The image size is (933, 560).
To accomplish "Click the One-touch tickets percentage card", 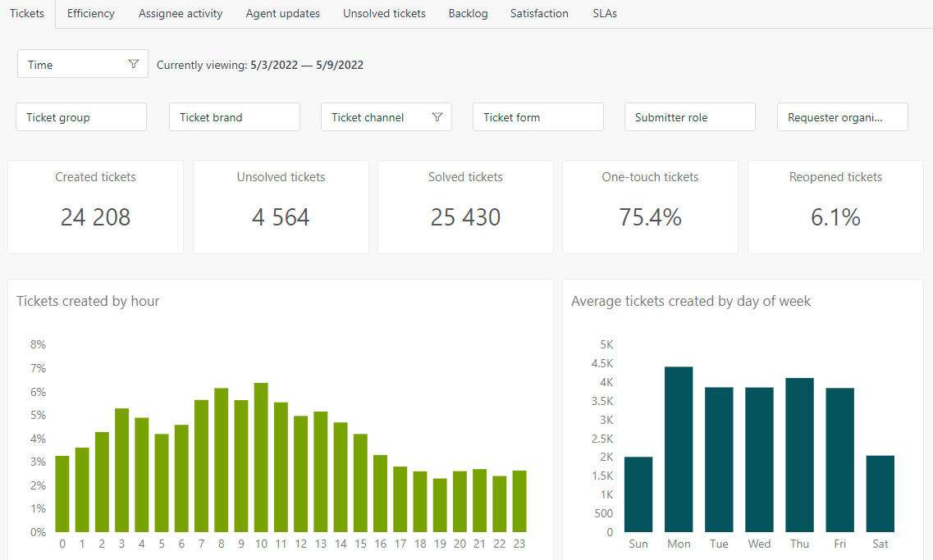I will [649, 207].
